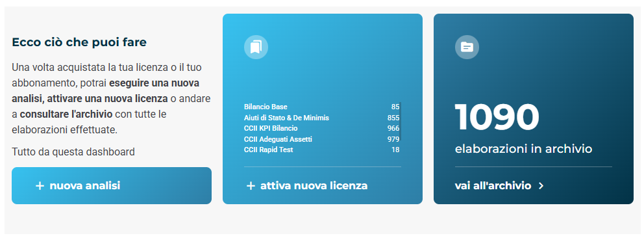Viewport: 644px width, 238px height.
Task: Click the plus icon beside nuova analisi
Action: [40, 186]
